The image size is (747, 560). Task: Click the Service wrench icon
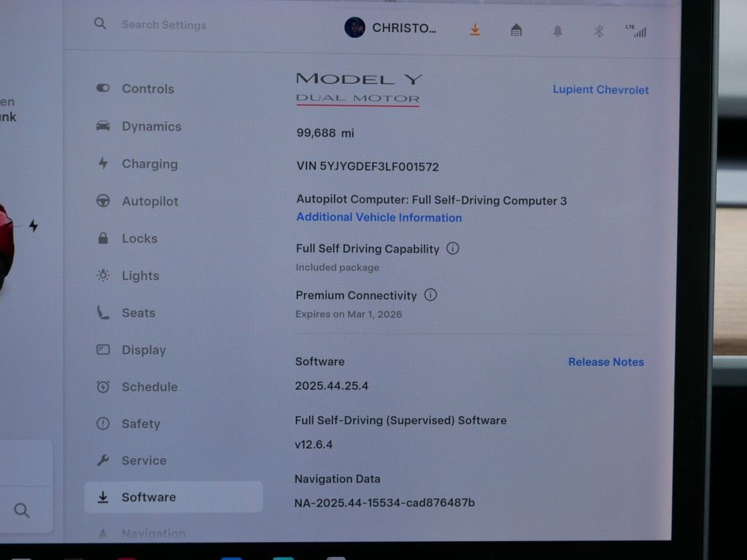click(x=103, y=460)
